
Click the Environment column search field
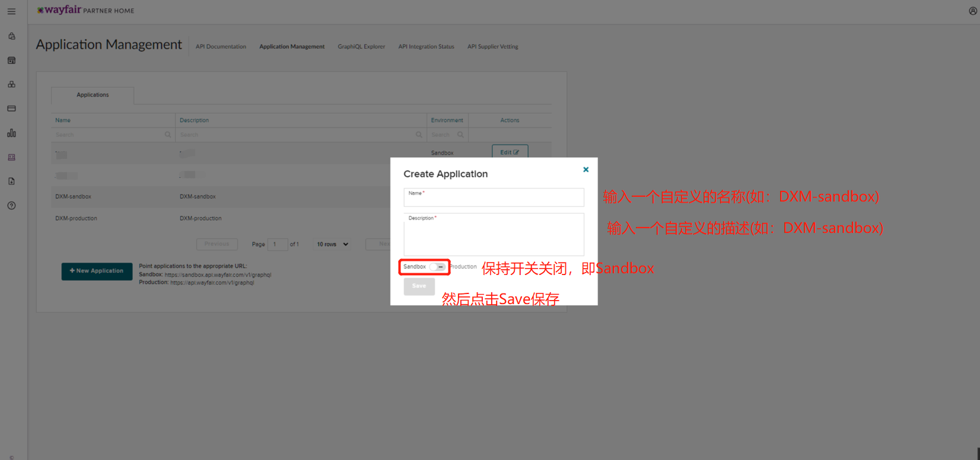447,135
